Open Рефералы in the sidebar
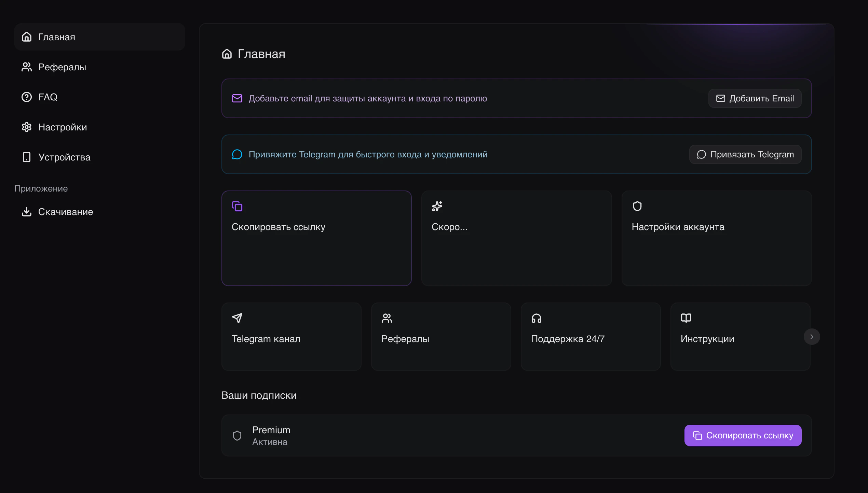This screenshot has width=868, height=493. (62, 67)
